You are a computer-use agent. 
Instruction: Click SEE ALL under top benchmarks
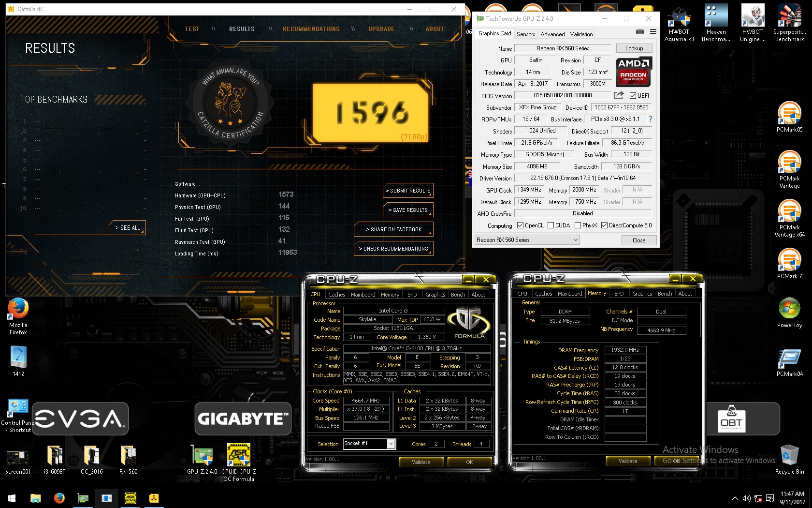tap(128, 228)
